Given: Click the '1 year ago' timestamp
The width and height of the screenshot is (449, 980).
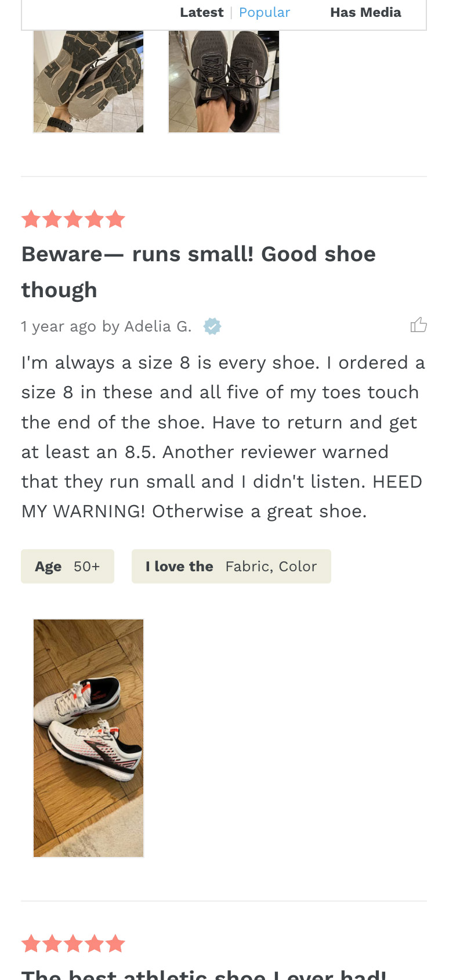Looking at the screenshot, I should 59,326.
